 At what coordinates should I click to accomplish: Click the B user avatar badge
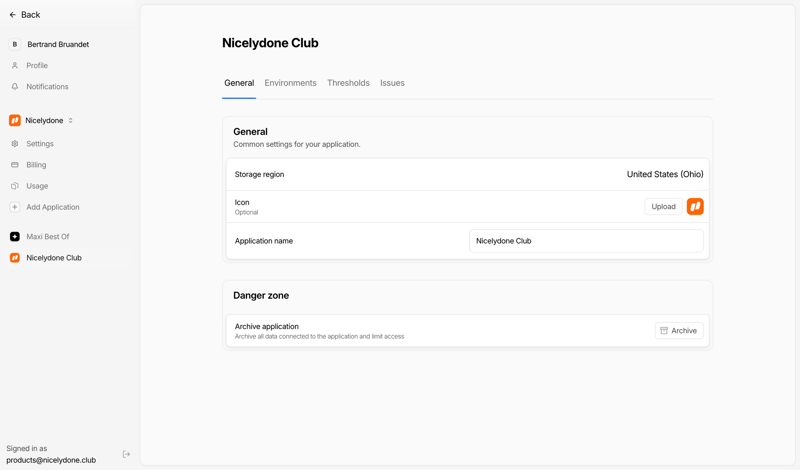pos(15,44)
